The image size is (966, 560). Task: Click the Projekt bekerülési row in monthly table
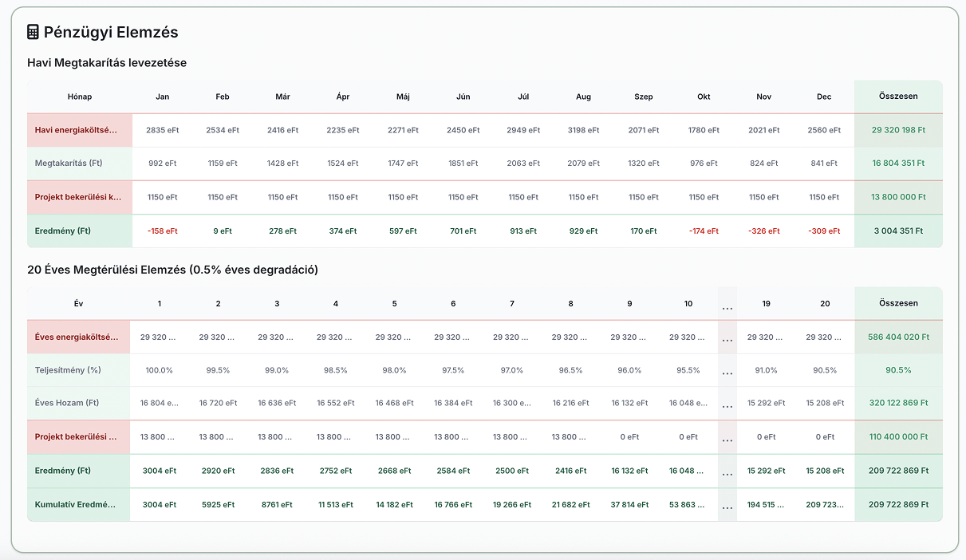[79, 197]
